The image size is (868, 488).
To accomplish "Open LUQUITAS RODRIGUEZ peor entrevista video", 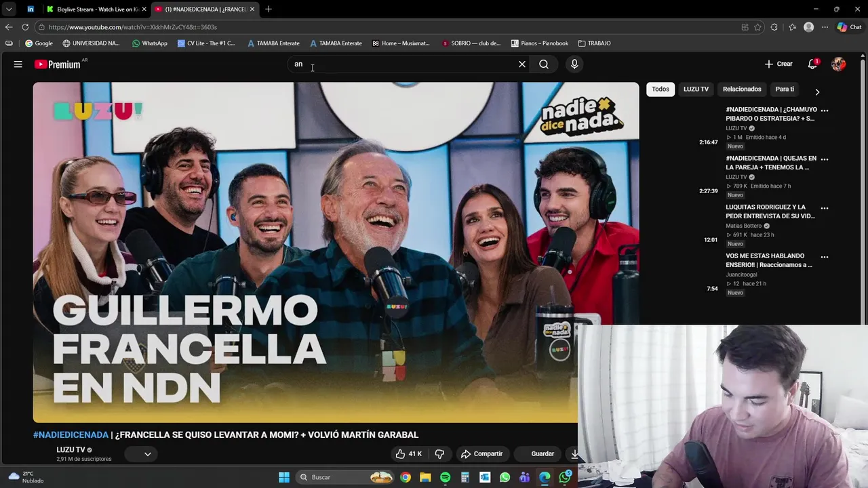I will [771, 211].
